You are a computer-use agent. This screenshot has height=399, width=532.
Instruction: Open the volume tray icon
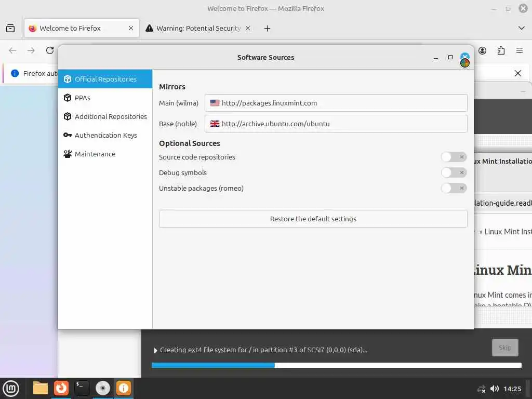click(495, 389)
